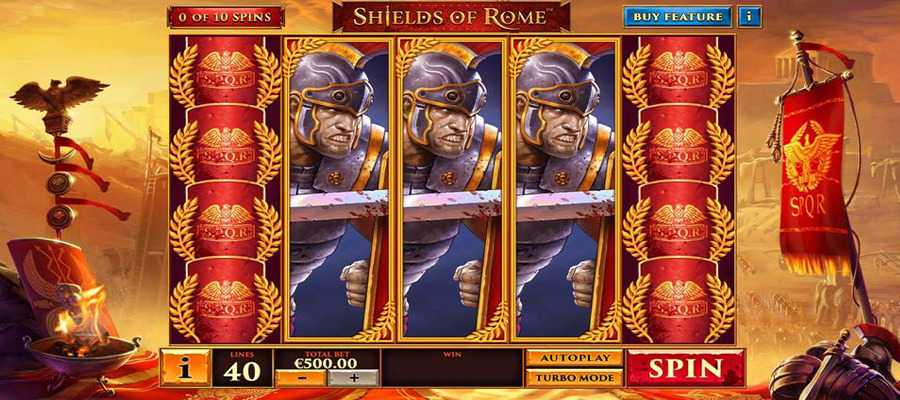Open the Buy Feature option
Screen dimensions: 900x400
coord(677,17)
